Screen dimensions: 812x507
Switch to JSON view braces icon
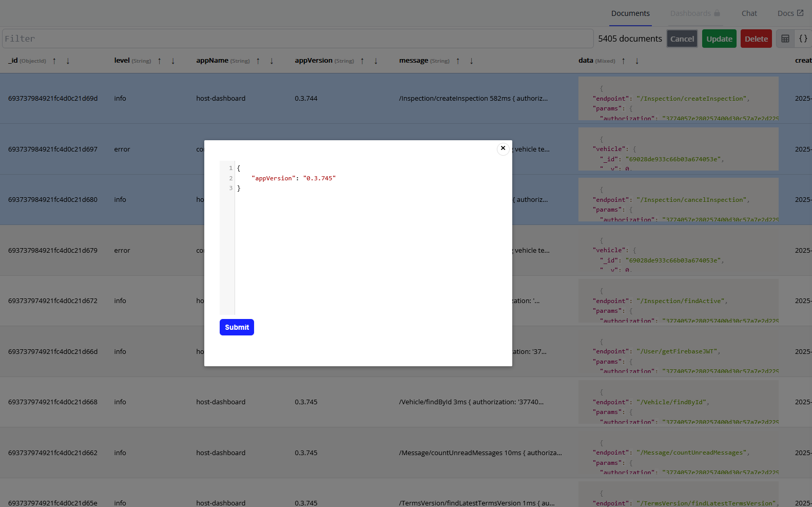803,39
